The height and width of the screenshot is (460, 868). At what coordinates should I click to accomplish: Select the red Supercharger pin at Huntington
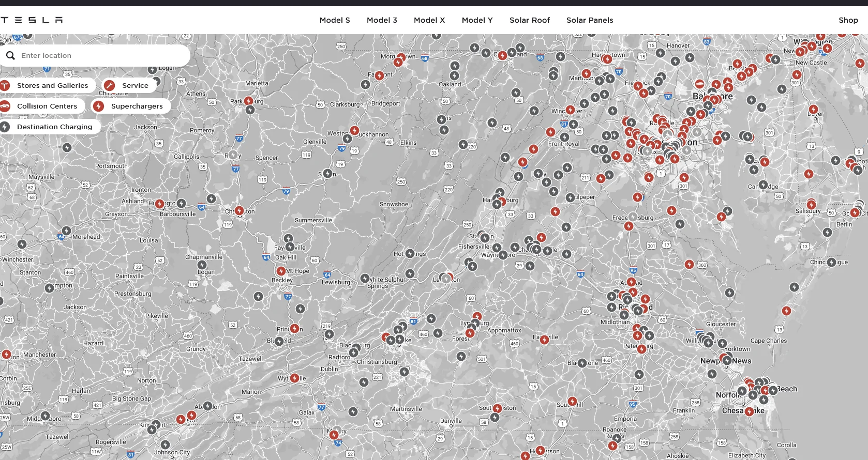[x=159, y=204]
